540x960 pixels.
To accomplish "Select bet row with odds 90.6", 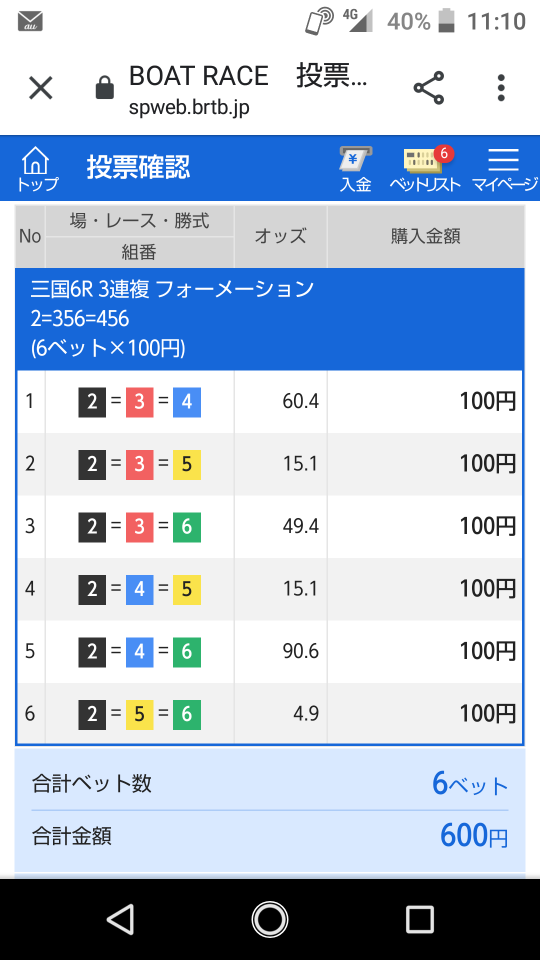I will 270,651.
